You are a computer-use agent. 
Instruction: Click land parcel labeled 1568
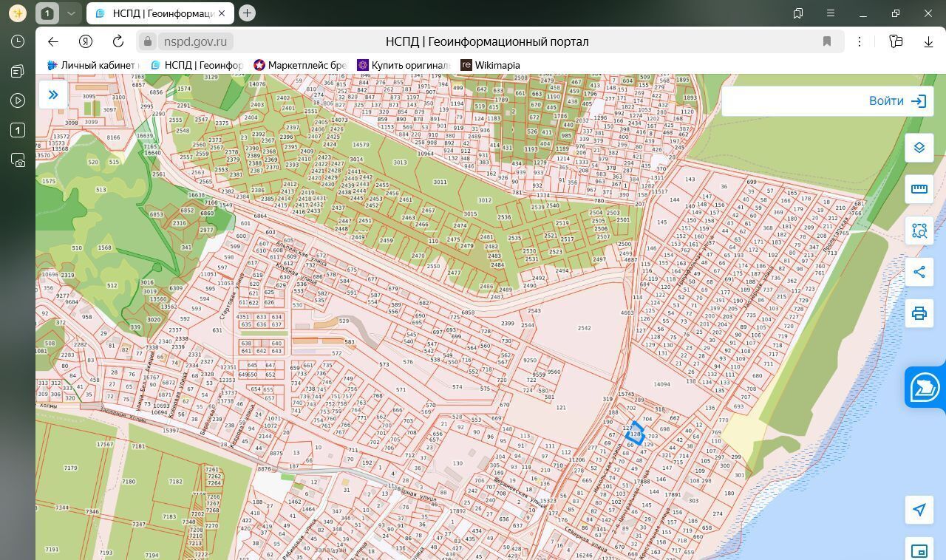(x=104, y=248)
